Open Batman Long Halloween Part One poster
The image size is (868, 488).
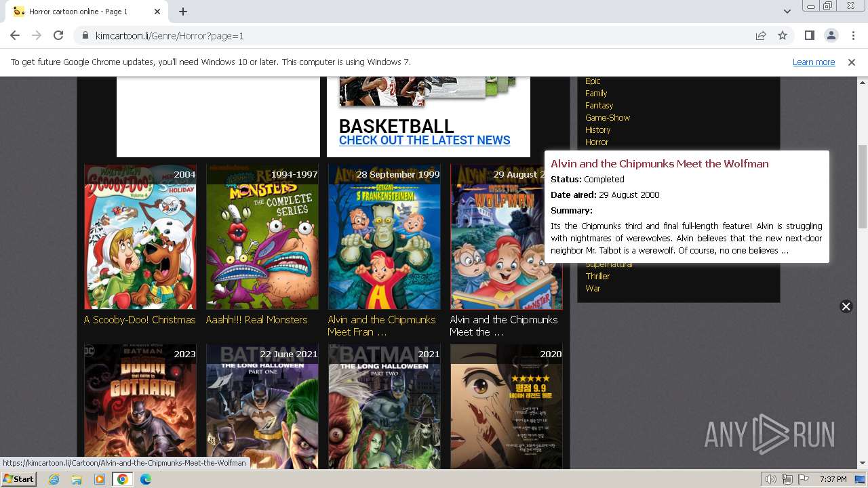click(x=262, y=407)
